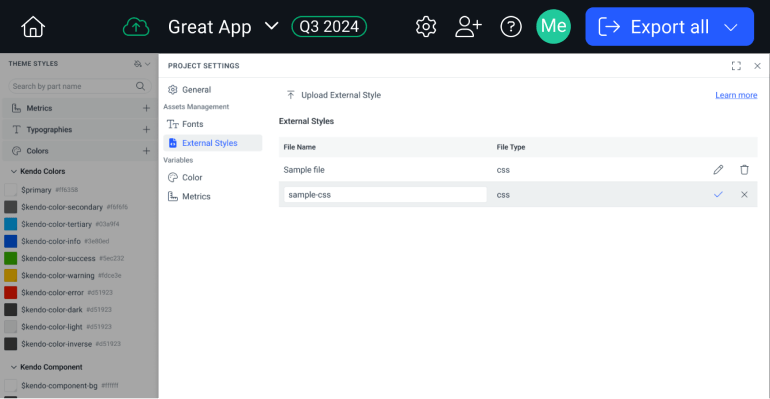The width and height of the screenshot is (770, 399).
Task: Select the Sample file row name
Action: pos(304,170)
